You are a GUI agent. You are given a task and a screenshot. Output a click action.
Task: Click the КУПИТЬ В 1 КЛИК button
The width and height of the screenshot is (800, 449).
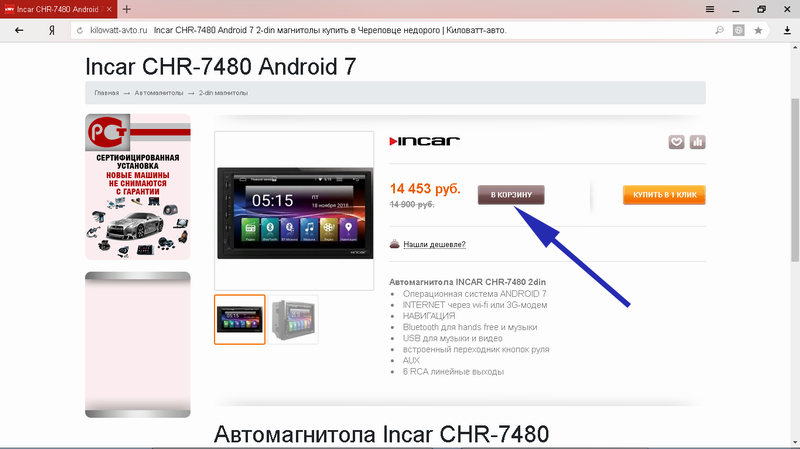tap(664, 194)
